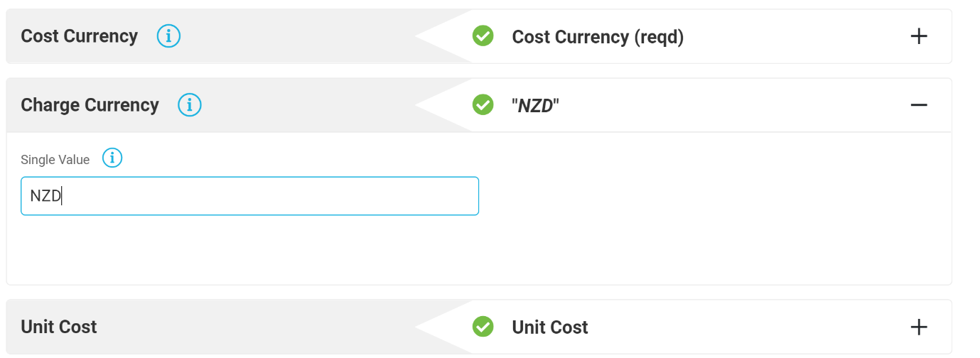Select the Charge Currency field label
This screenshot has height=358, width=980.
(x=90, y=105)
